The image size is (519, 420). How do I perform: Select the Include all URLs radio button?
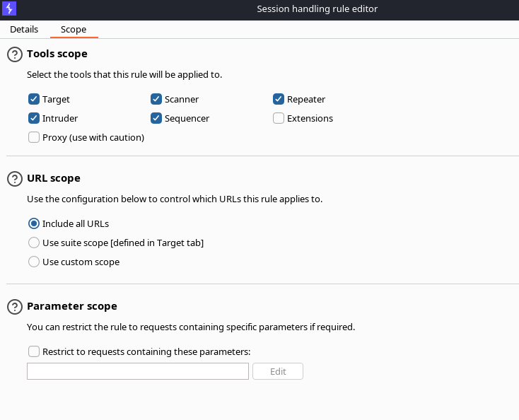[34, 223]
